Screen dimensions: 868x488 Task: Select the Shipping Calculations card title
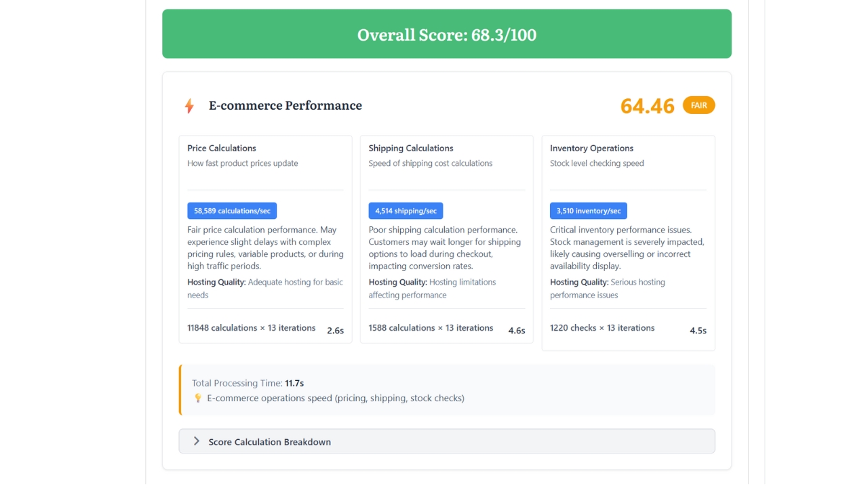click(411, 148)
